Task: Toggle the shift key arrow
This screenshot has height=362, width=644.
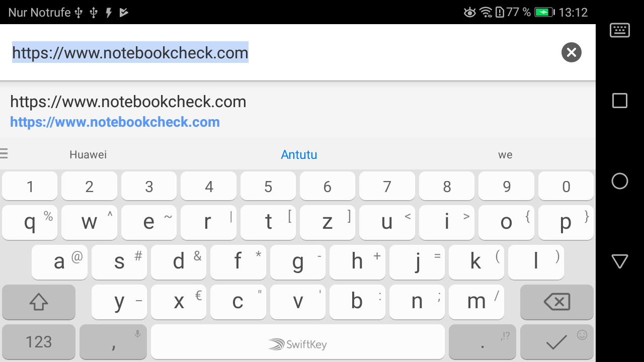Action: [39, 302]
